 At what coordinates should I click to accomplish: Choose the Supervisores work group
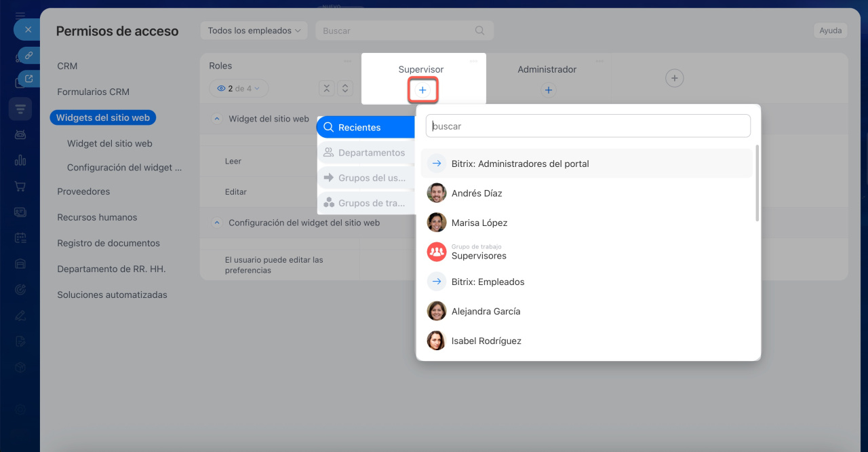pyautogui.click(x=478, y=252)
